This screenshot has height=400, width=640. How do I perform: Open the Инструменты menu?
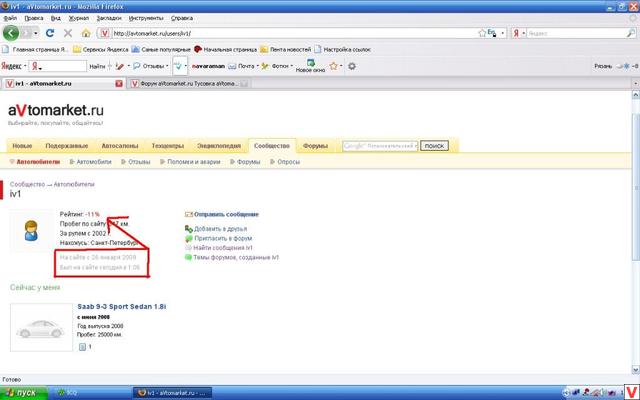pos(146,18)
